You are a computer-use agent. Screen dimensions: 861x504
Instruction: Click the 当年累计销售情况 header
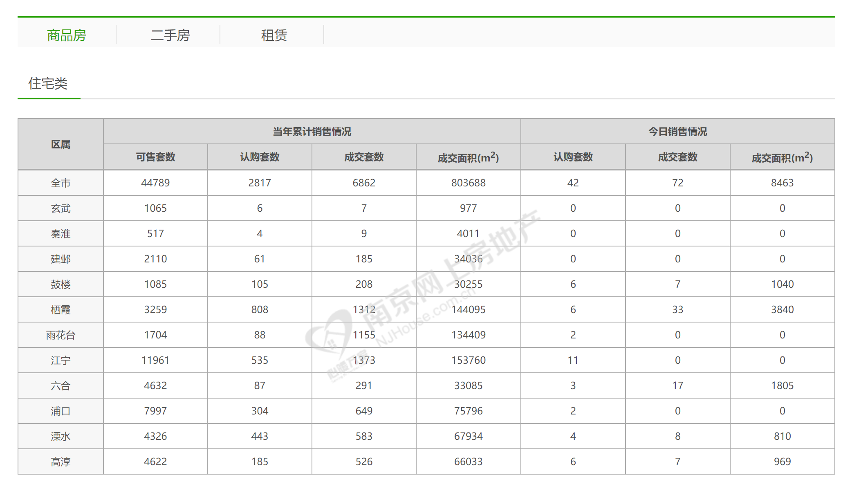(x=312, y=132)
